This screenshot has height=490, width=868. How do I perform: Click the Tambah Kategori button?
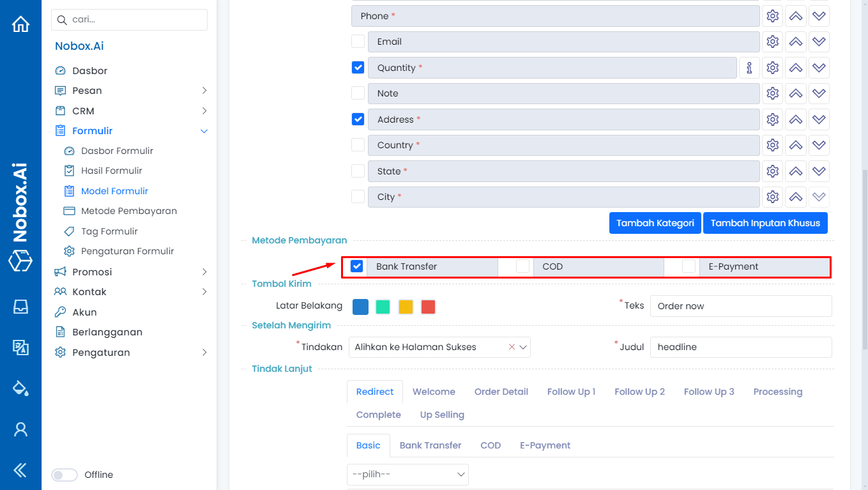655,222
